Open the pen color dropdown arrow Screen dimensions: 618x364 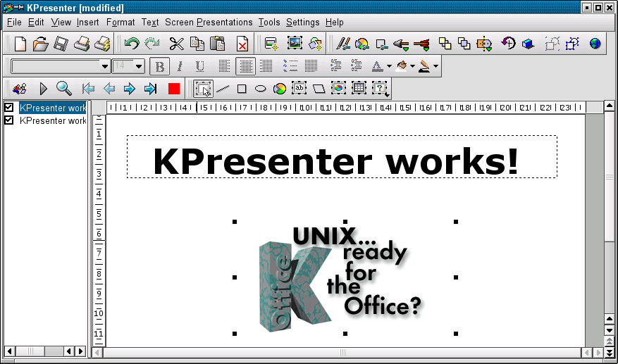pos(435,66)
